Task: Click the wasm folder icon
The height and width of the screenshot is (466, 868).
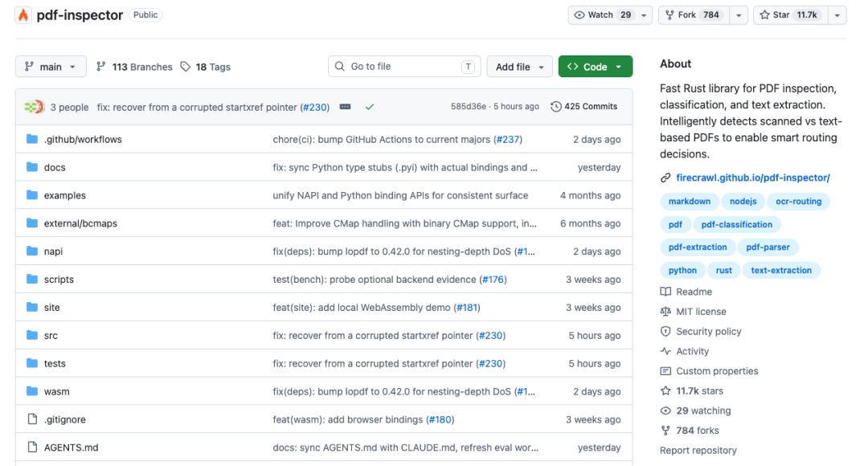Action: click(32, 390)
